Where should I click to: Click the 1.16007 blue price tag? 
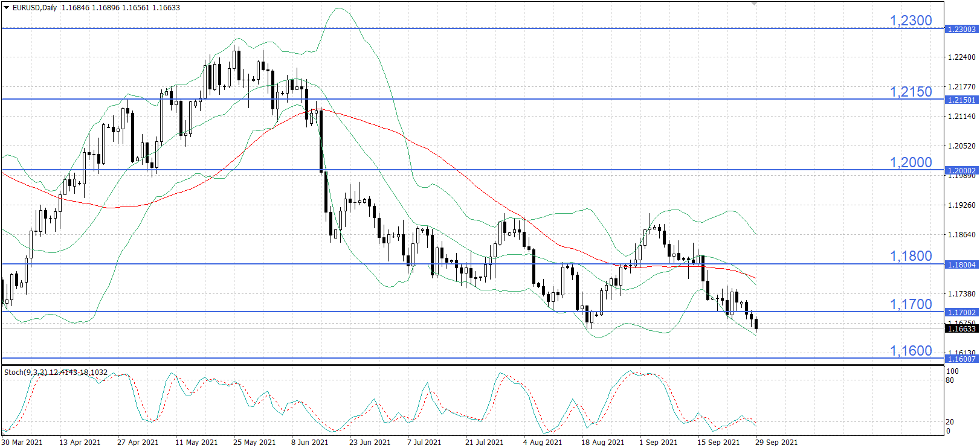(961, 359)
